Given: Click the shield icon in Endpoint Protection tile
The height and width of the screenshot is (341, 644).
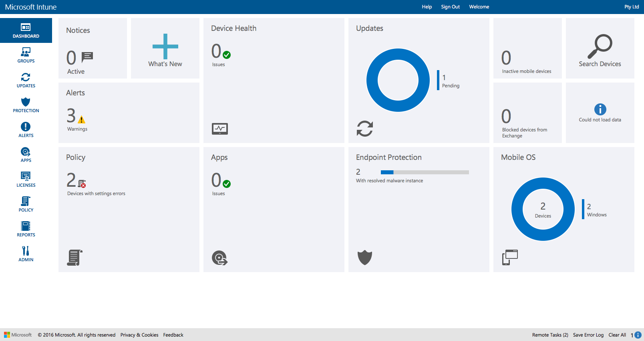Looking at the screenshot, I should click(x=365, y=258).
